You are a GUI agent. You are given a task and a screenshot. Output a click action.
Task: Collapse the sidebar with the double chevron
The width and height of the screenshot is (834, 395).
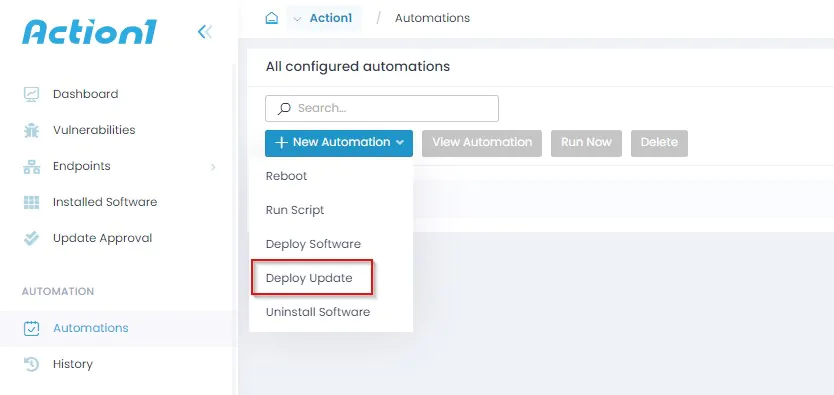(205, 32)
